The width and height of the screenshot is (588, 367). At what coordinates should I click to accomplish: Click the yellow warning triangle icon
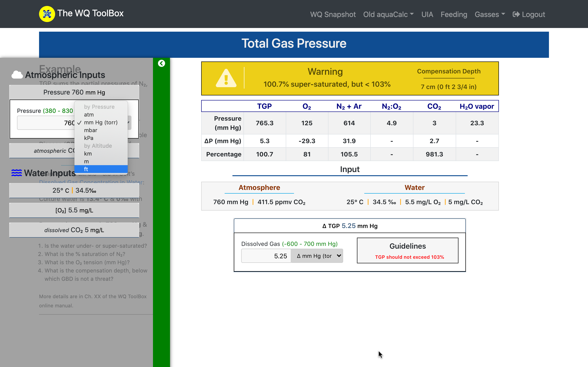click(x=226, y=78)
